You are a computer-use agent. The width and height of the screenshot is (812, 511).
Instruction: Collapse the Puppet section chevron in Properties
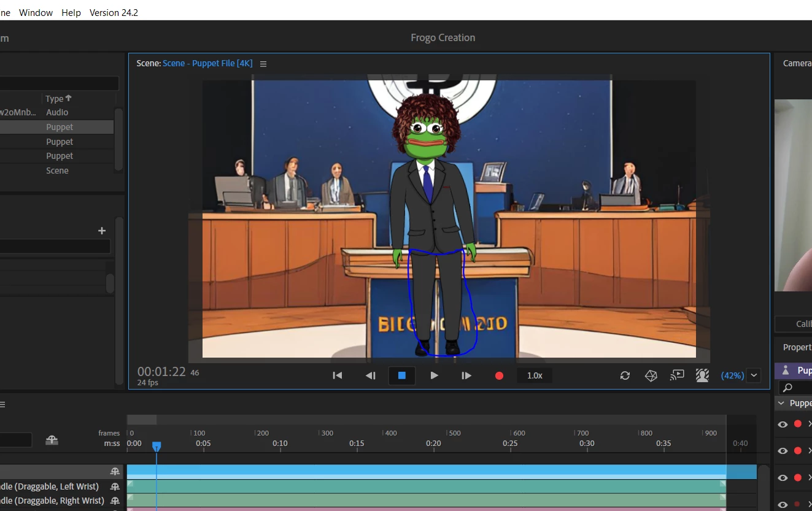(x=781, y=403)
